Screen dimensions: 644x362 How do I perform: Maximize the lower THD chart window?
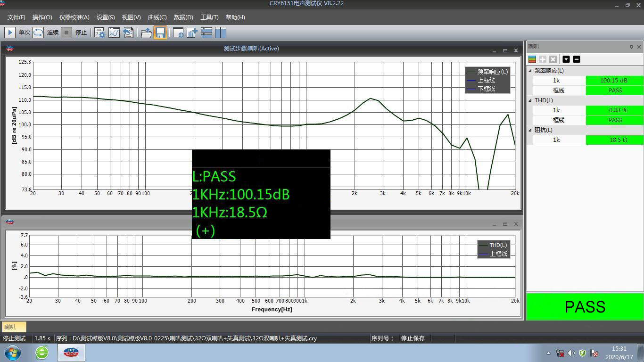pos(505,224)
